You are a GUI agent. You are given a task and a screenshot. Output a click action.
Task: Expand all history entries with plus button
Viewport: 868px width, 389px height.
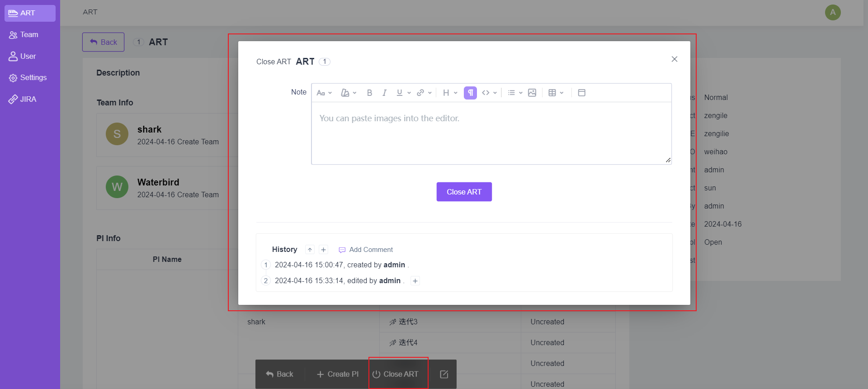point(323,250)
